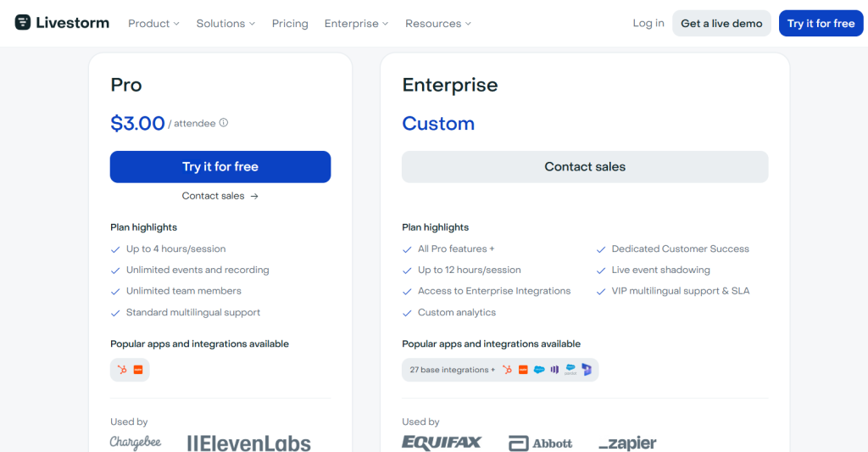
Task: Click the Salesforce cloud icon in Enterprise integrations
Action: [539, 370]
